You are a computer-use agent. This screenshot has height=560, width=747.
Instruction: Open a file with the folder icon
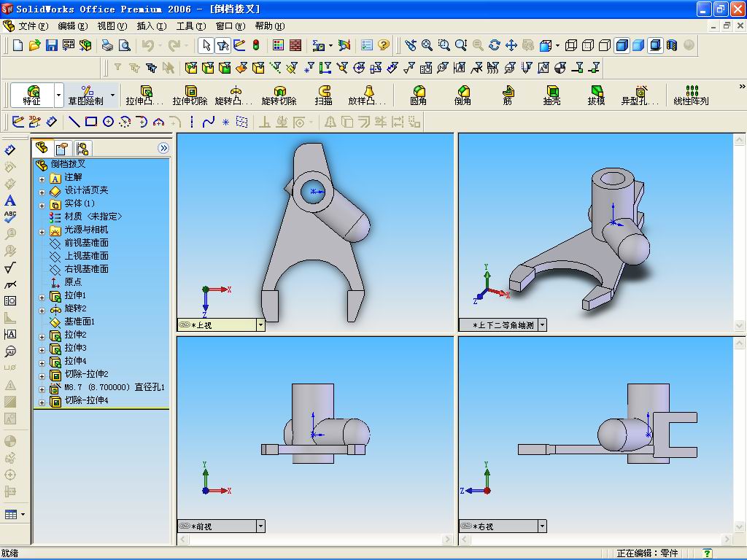(x=34, y=45)
